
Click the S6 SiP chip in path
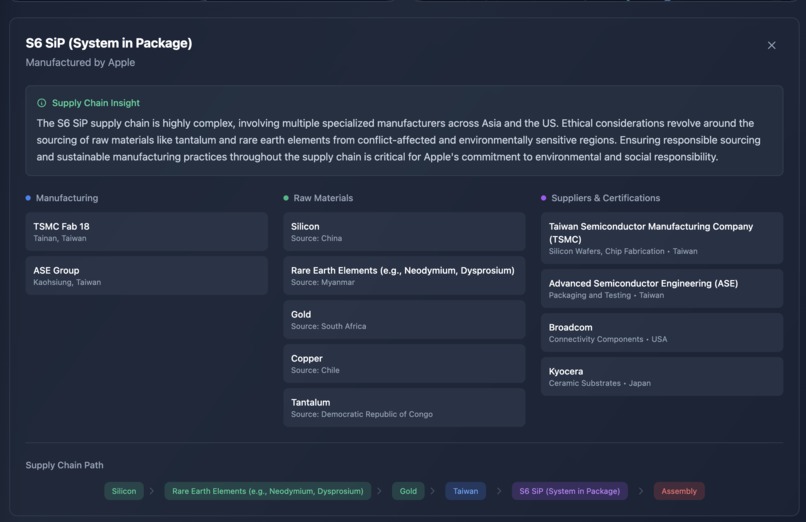570,491
